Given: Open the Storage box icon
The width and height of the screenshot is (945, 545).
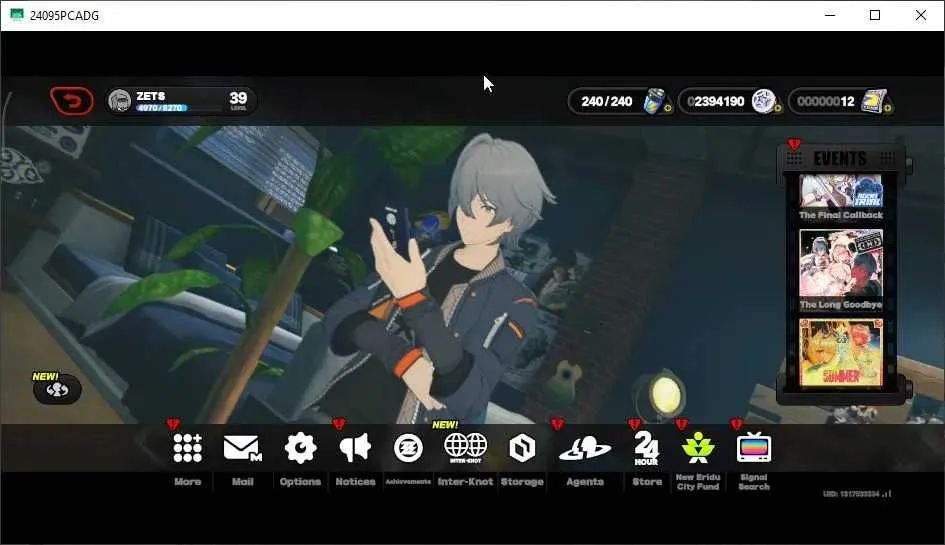Looking at the screenshot, I should pos(522,449).
